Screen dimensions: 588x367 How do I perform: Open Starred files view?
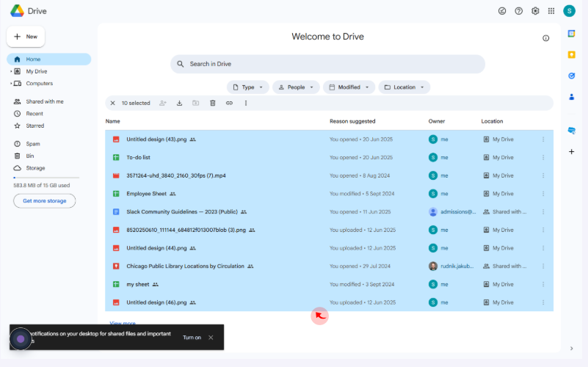[x=35, y=126]
